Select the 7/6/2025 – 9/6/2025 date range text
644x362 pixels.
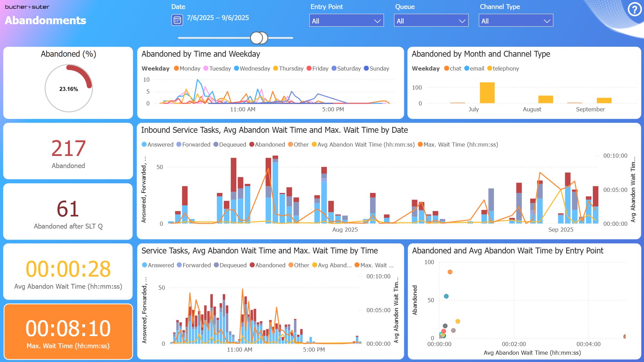coord(218,18)
